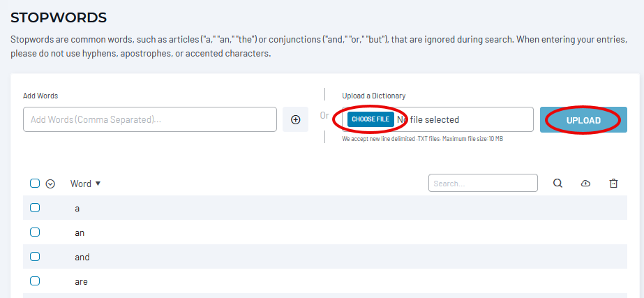Image resolution: width=644 pixels, height=298 pixels.
Task: Open the circled chevron selection dropdown
Action: point(50,184)
